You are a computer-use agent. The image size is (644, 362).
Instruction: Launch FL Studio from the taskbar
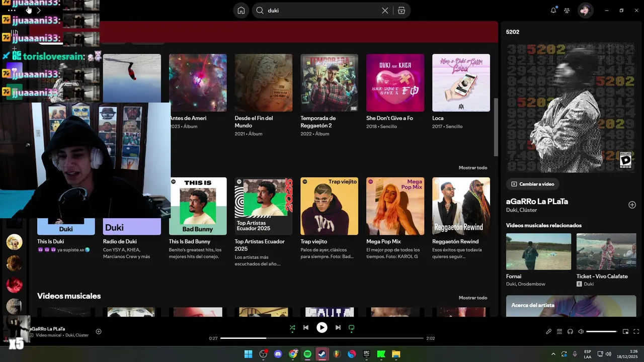click(x=337, y=354)
